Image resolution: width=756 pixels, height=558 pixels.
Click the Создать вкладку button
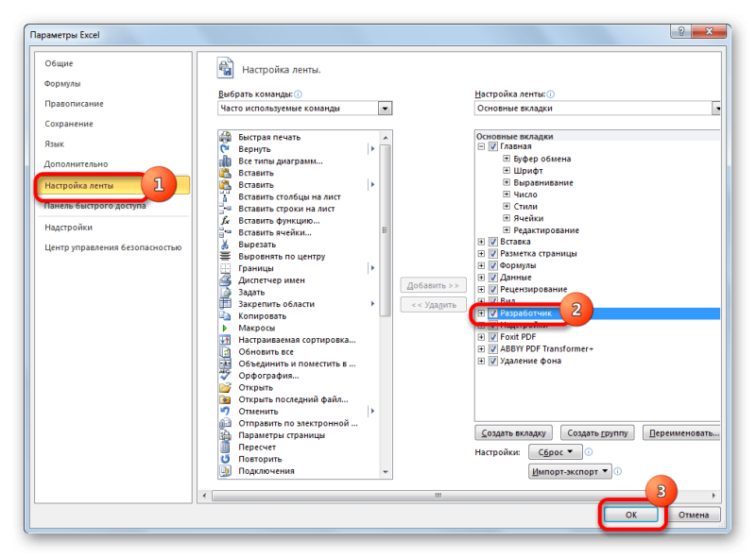513,432
